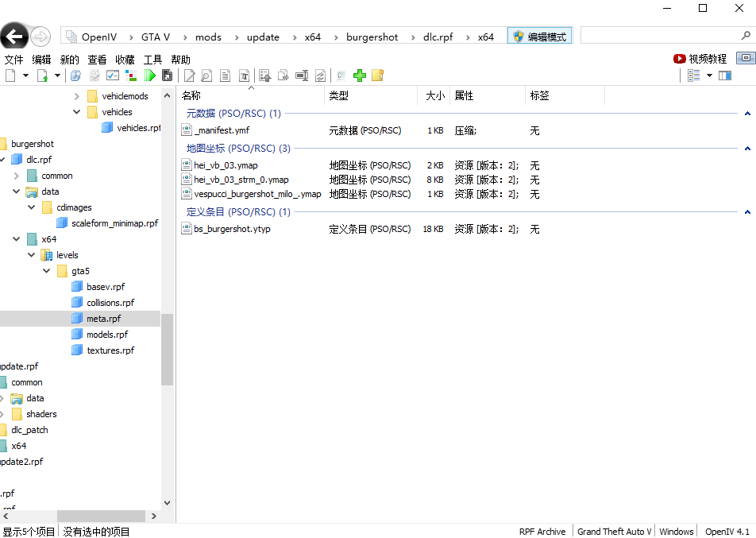Click the dark document shortcut toolbar icon
The width and height of the screenshot is (756, 538).
168,75
